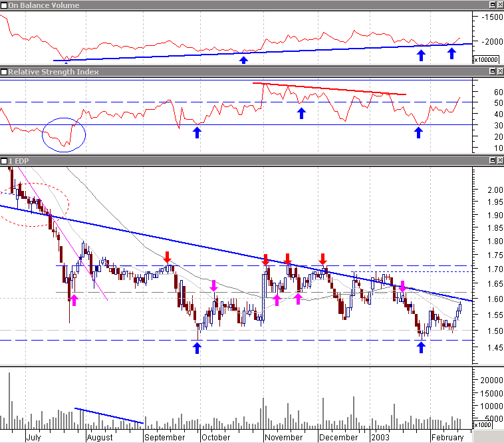
Task: Click the August label on the date axis
Action: (x=100, y=437)
